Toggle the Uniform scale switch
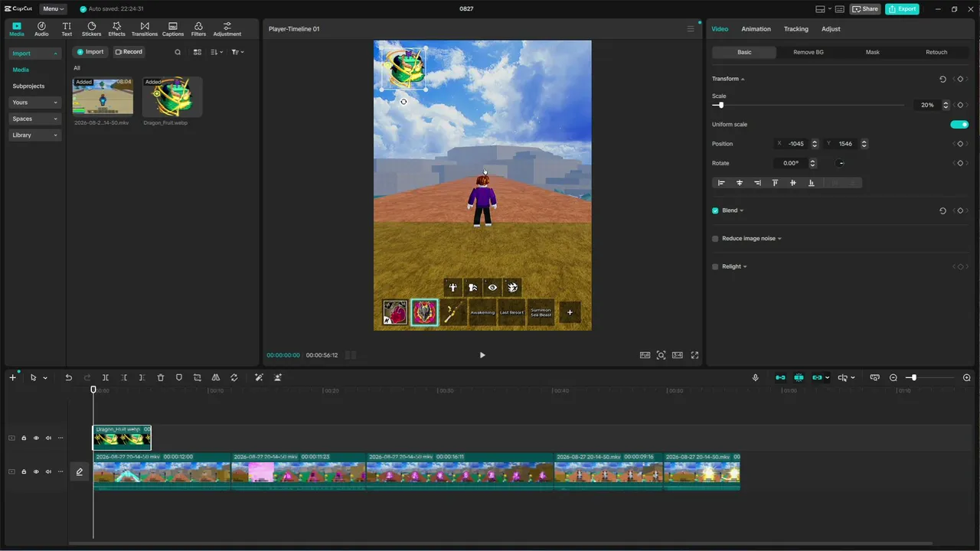980x551 pixels. (x=959, y=124)
